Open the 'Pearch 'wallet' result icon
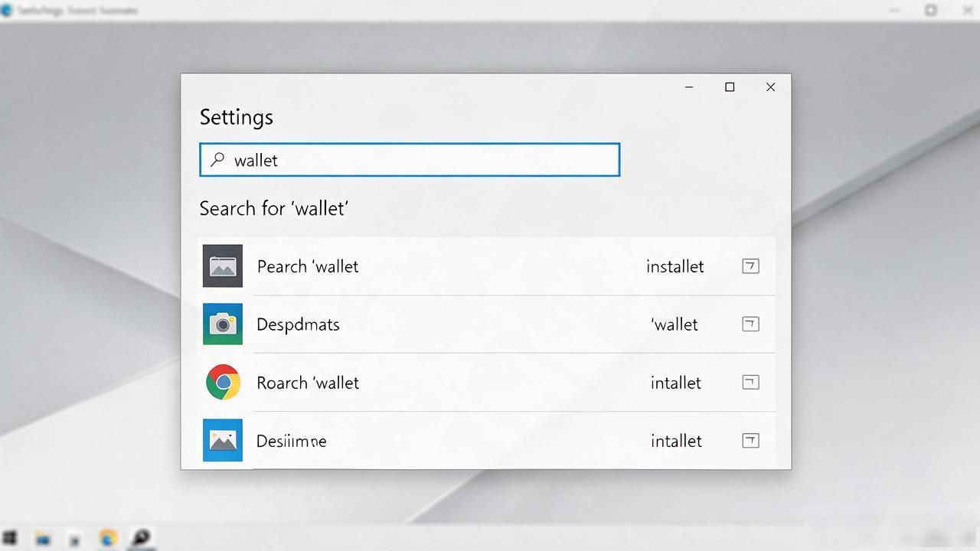 pyautogui.click(x=223, y=266)
